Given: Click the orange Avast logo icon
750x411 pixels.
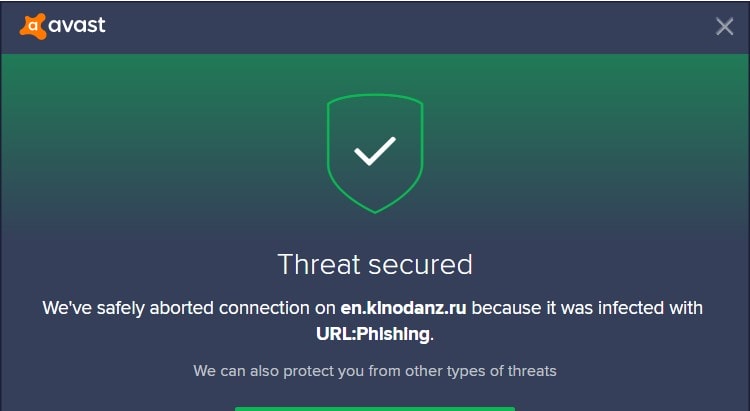Looking at the screenshot, I should (33, 26).
